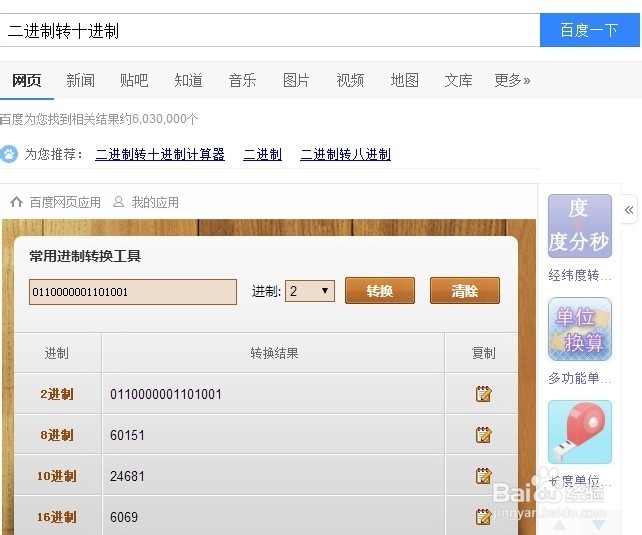Open the 二进制 suggestion link
This screenshot has width=642, height=535.
(x=262, y=154)
